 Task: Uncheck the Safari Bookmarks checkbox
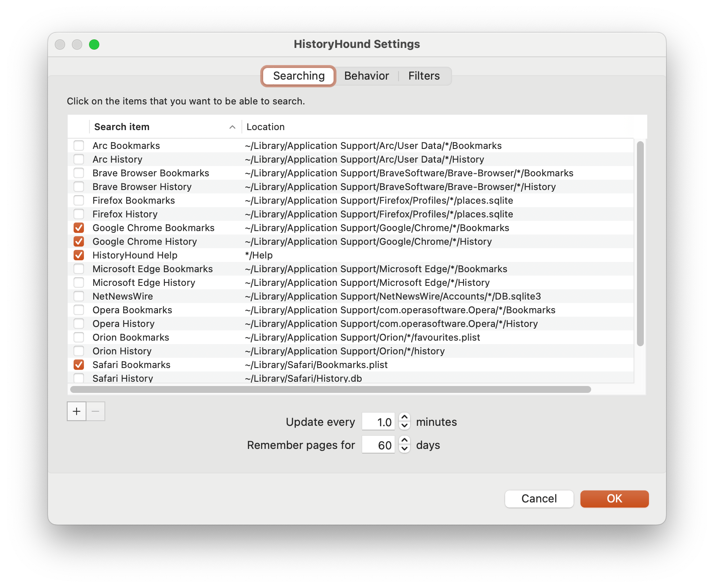pos(79,365)
